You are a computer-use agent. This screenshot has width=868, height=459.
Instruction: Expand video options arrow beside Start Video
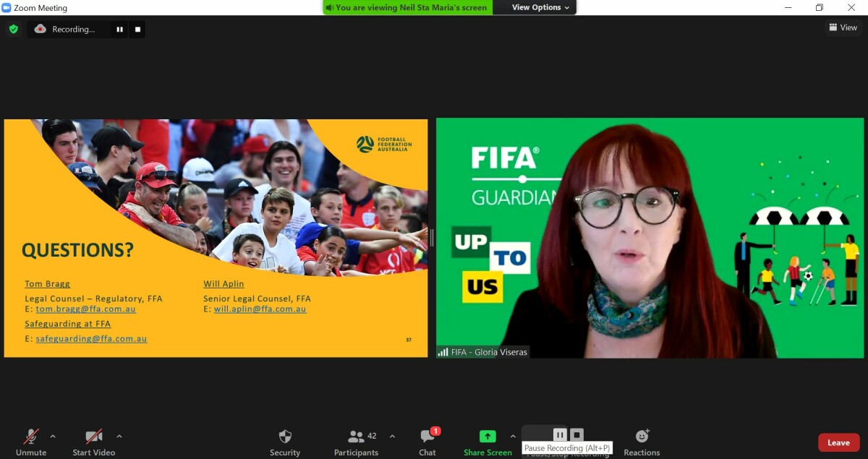119,436
